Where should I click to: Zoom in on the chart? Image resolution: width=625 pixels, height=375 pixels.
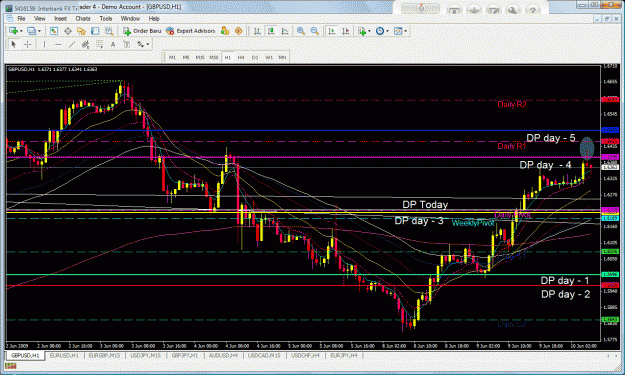[301, 31]
